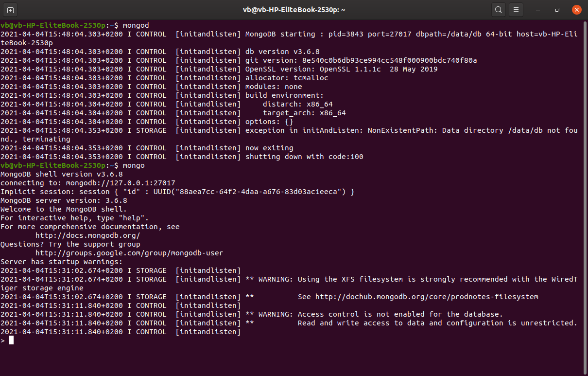Click the search magnifier icon in the title bar
Screen dimensions: 588x376
coord(498,10)
